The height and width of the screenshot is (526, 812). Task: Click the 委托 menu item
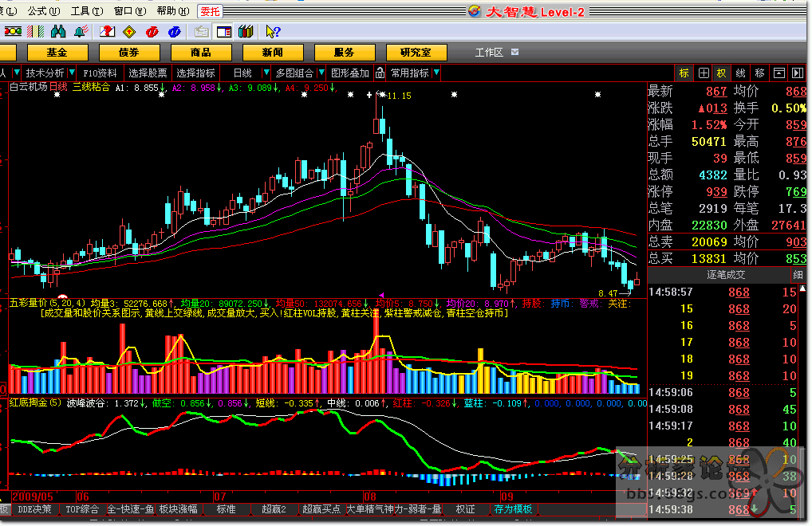tap(210, 11)
